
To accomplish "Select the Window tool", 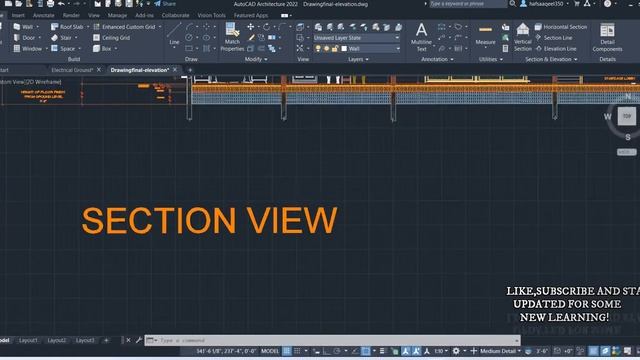I will (28, 49).
